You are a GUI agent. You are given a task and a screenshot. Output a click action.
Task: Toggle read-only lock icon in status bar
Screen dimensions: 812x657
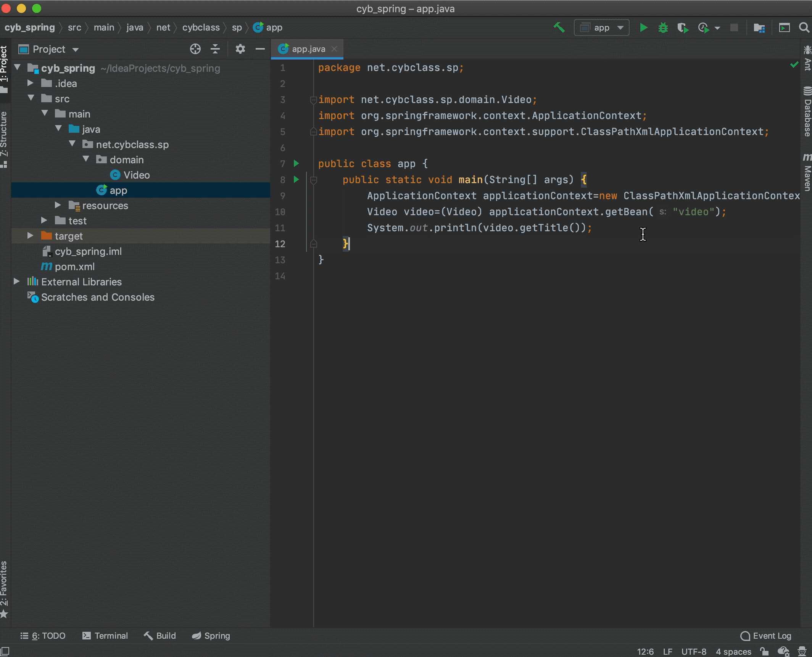[764, 651]
